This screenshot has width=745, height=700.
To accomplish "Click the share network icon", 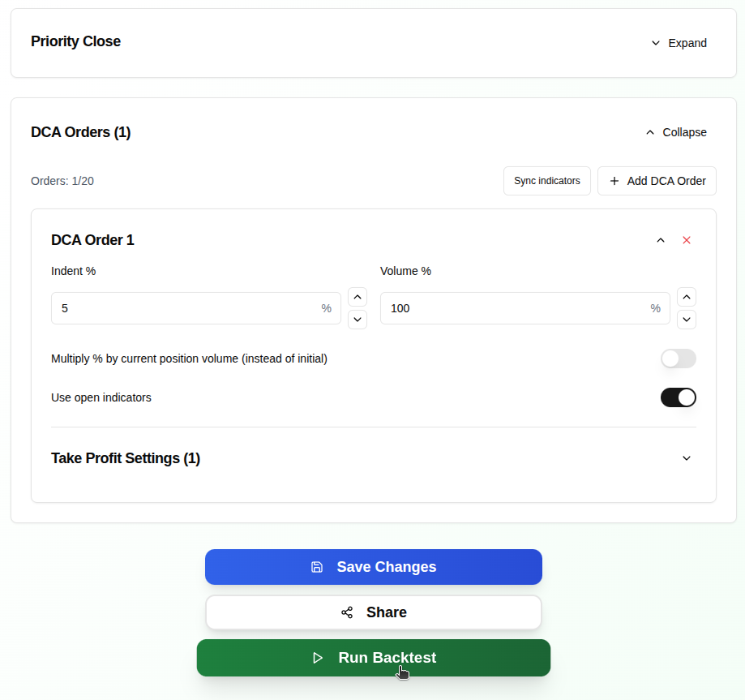I will (347, 612).
